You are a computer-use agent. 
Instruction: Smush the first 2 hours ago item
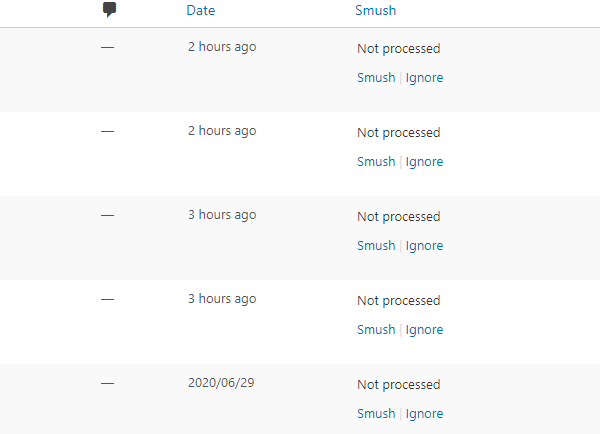click(376, 78)
